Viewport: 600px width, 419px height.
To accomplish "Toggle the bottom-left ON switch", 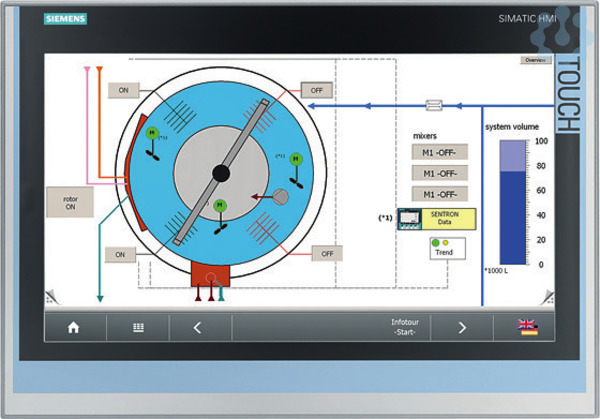I will [x=122, y=254].
